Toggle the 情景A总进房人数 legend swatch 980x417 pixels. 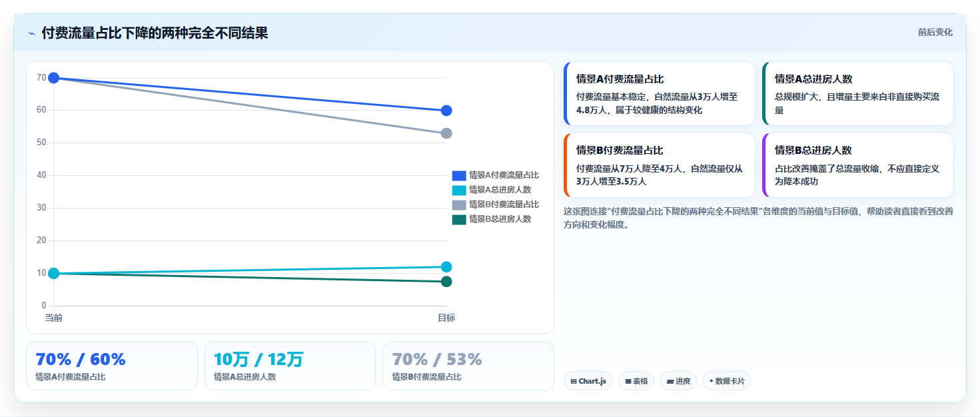pyautogui.click(x=459, y=190)
